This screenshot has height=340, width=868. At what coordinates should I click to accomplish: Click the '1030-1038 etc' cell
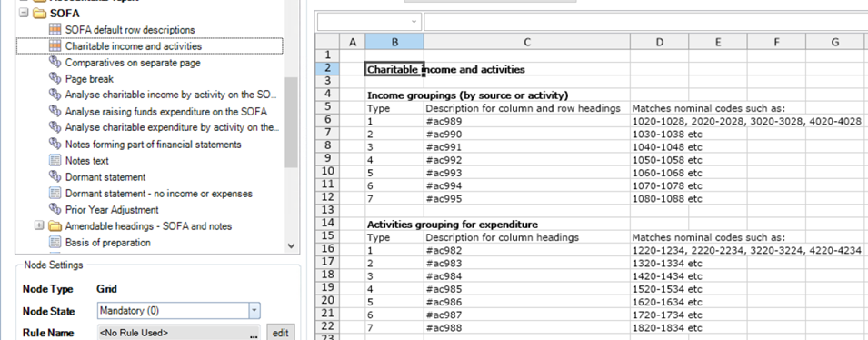pos(659,134)
